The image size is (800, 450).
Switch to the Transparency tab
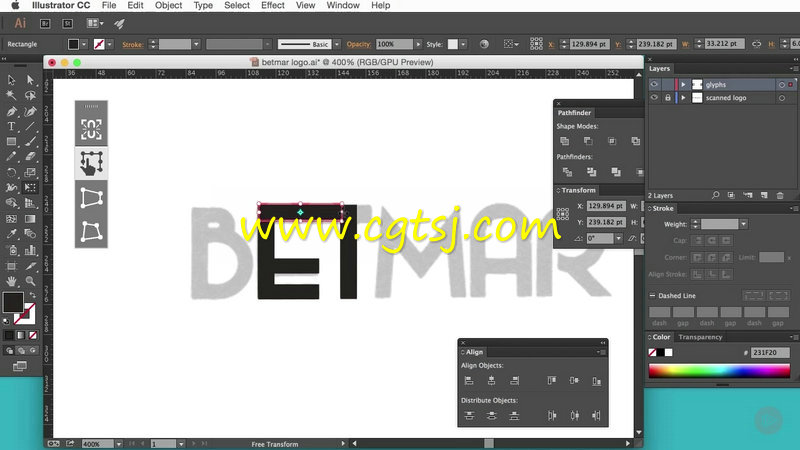(700, 337)
